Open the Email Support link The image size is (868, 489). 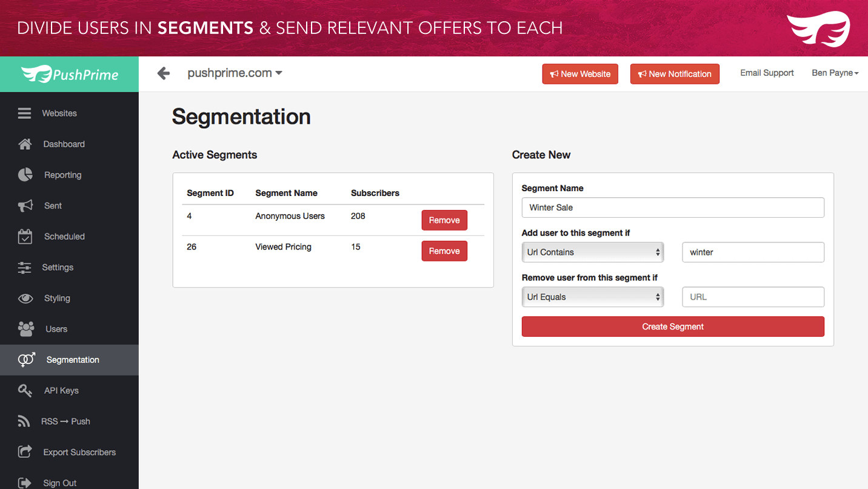(x=767, y=73)
